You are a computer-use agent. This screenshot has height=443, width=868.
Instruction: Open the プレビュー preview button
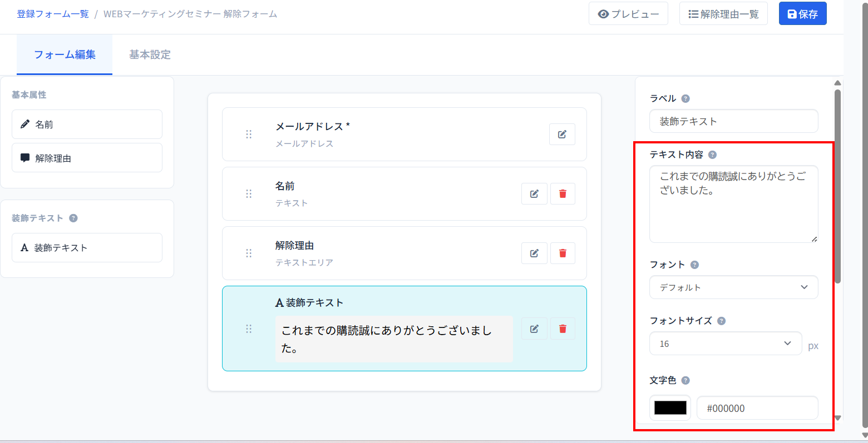click(x=628, y=14)
